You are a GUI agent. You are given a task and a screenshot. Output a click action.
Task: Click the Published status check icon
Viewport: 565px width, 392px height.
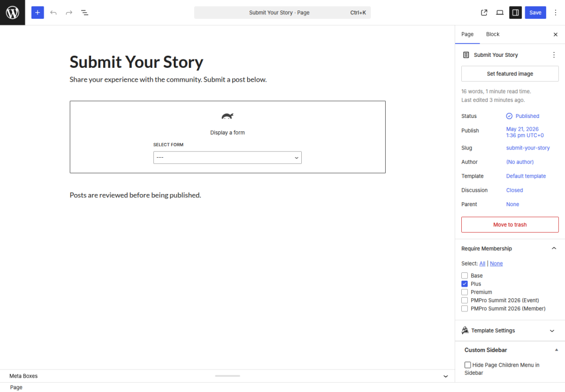(509, 116)
